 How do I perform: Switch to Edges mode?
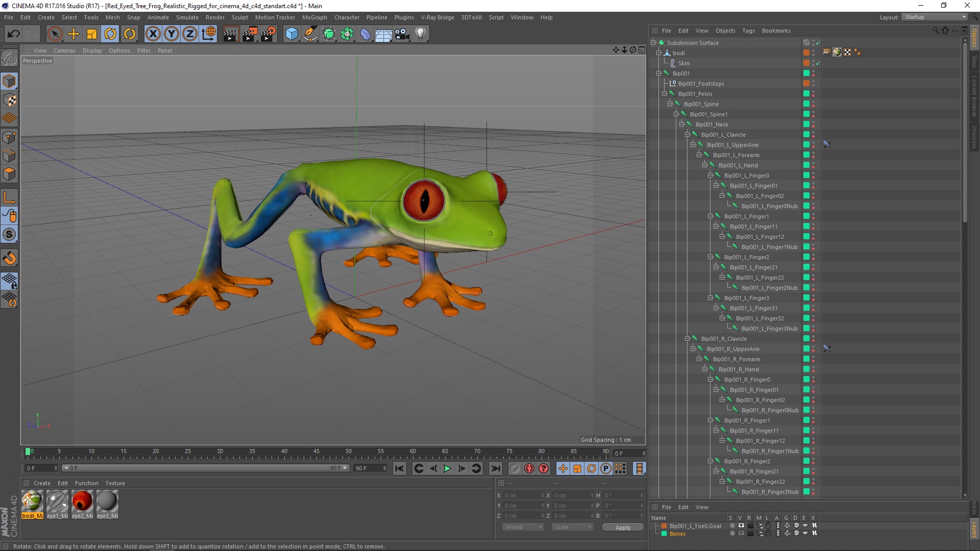9,156
